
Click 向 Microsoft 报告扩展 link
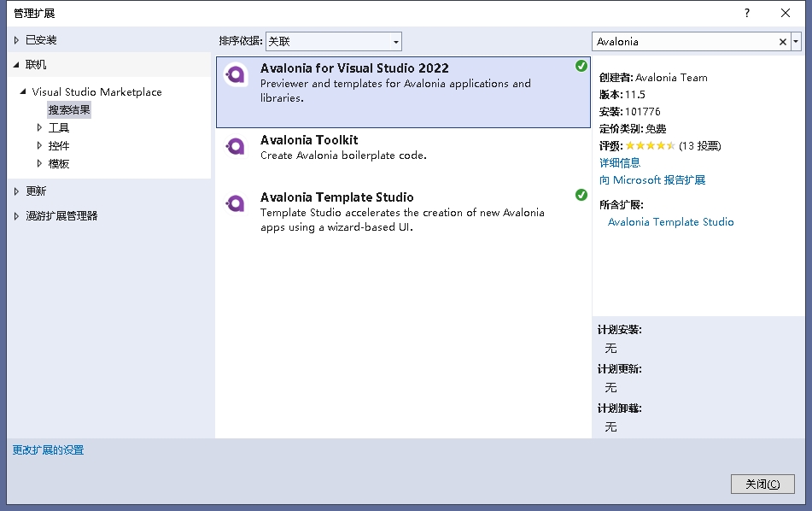(x=652, y=179)
